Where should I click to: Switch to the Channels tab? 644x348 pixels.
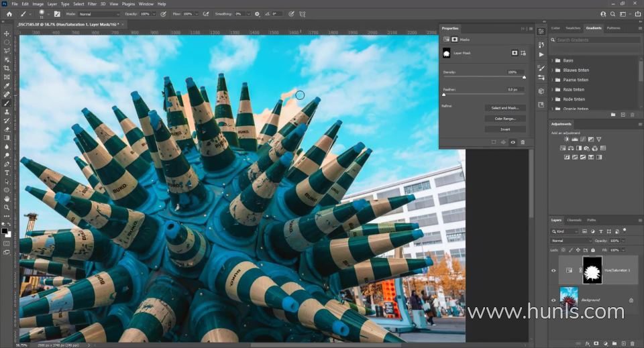[574, 221]
